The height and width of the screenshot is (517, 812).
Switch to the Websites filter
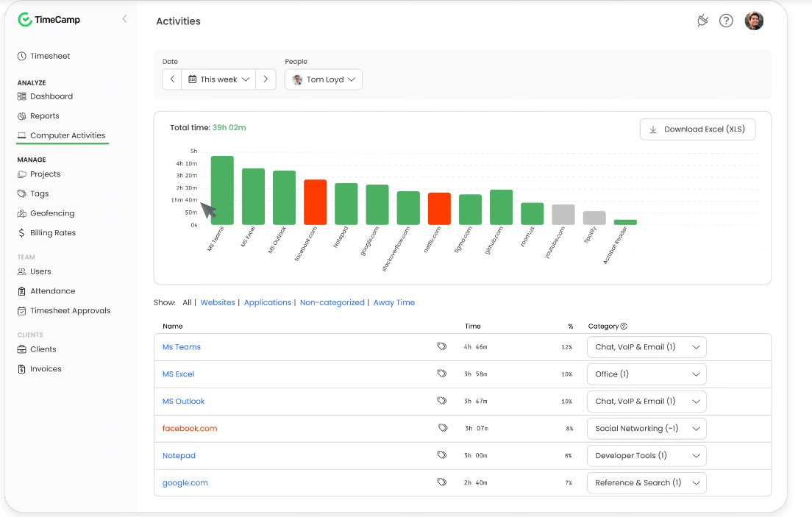point(218,302)
